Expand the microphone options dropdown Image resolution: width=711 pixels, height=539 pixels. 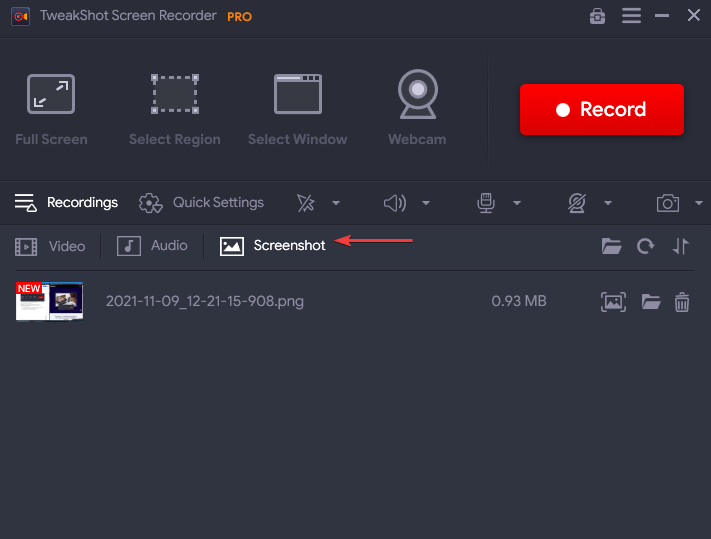(517, 203)
